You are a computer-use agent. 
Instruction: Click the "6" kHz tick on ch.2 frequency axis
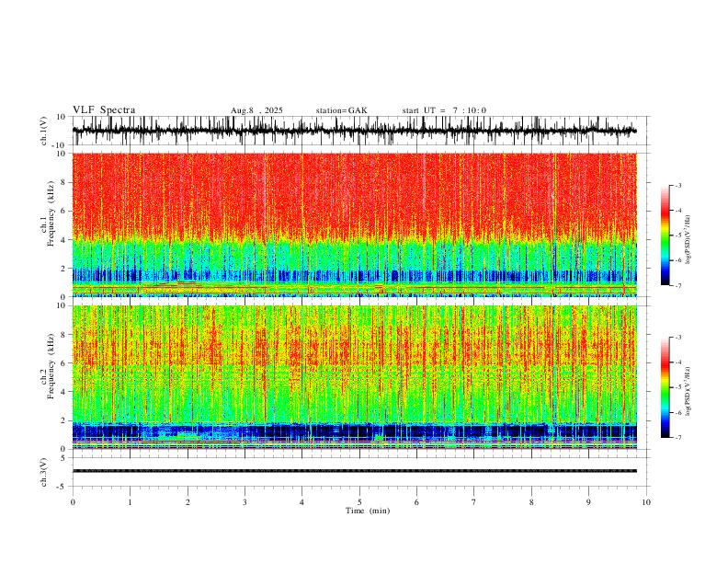coord(64,362)
